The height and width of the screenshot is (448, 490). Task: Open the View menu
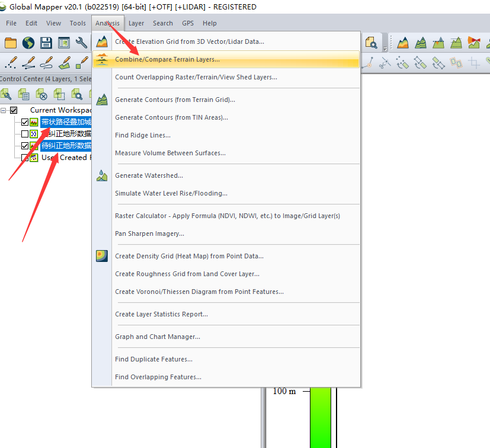(53, 23)
